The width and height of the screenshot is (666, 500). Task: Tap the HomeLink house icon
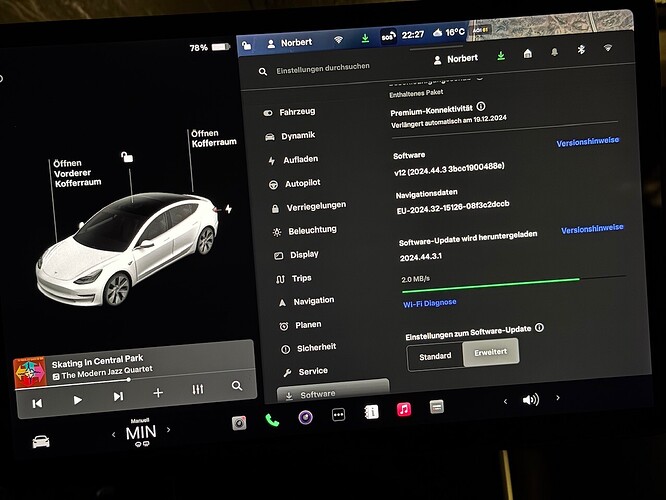[x=528, y=53]
